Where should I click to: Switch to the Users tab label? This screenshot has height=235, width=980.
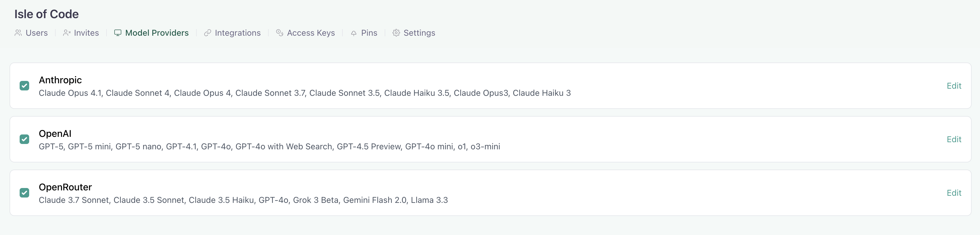(x=37, y=33)
